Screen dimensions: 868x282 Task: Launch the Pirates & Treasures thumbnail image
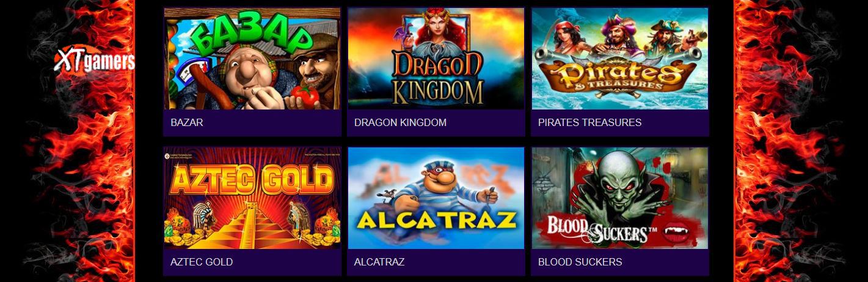pyautogui.click(x=620, y=59)
